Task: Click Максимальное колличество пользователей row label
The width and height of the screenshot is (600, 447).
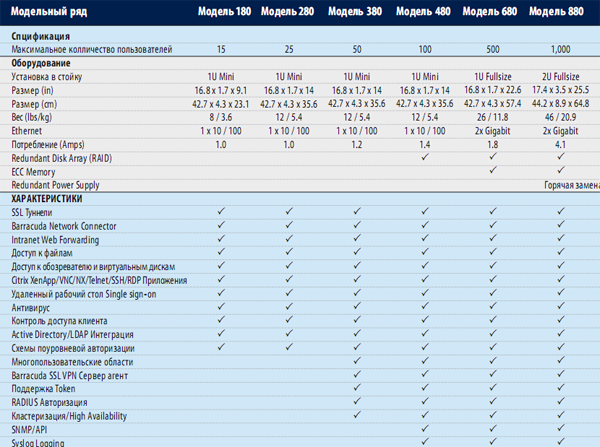Action: (x=92, y=49)
